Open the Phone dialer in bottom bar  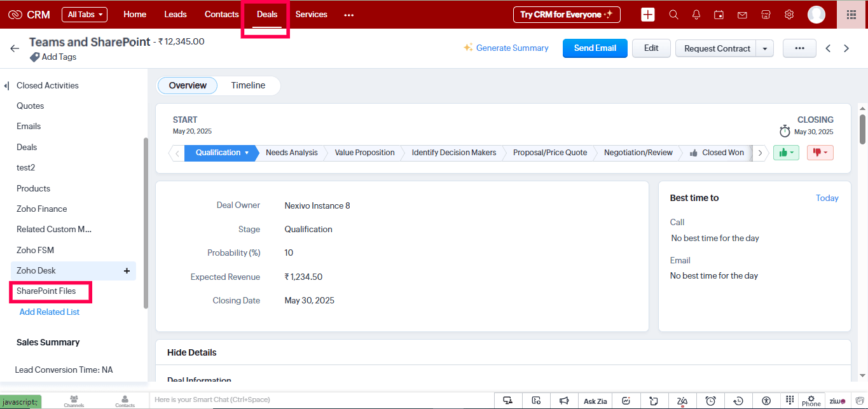click(x=811, y=401)
